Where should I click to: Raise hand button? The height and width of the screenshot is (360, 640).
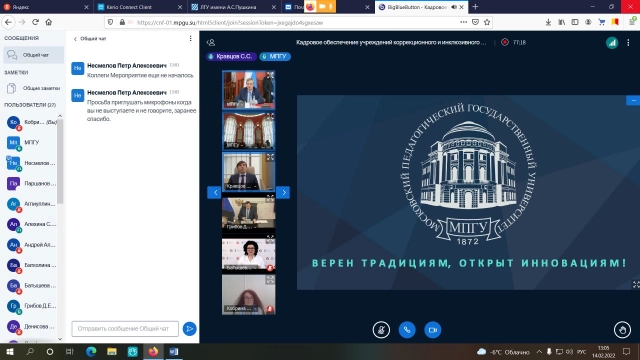(x=622, y=330)
